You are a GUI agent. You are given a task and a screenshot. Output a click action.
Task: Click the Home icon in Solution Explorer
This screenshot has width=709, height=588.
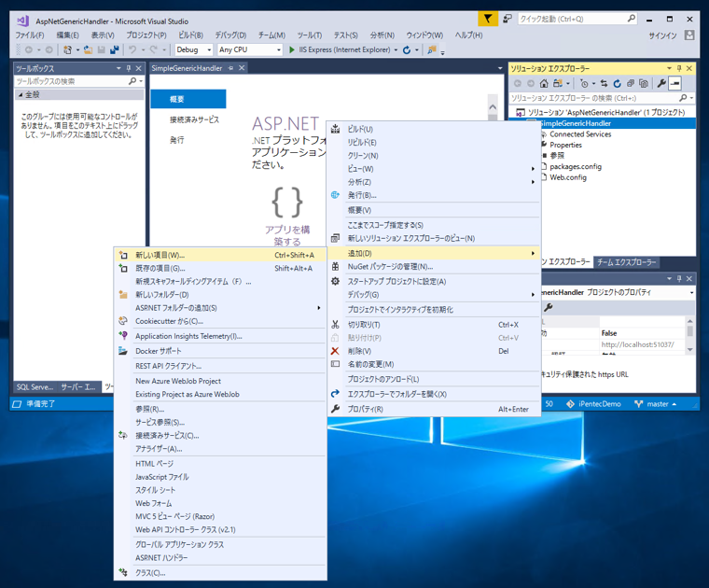(544, 84)
